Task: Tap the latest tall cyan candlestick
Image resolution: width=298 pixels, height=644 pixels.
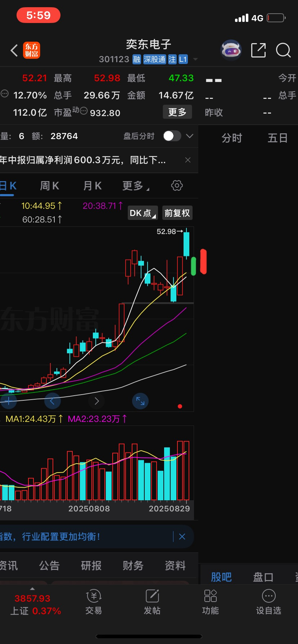Action: (x=186, y=244)
